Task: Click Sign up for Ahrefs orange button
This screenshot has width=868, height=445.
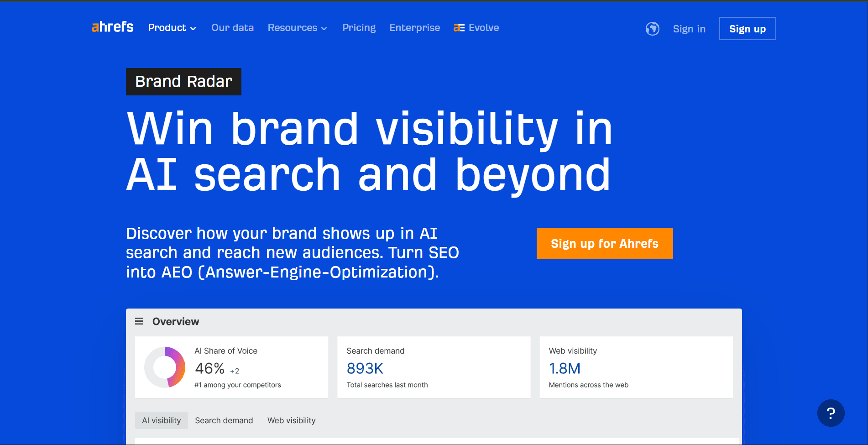Action: 604,243
